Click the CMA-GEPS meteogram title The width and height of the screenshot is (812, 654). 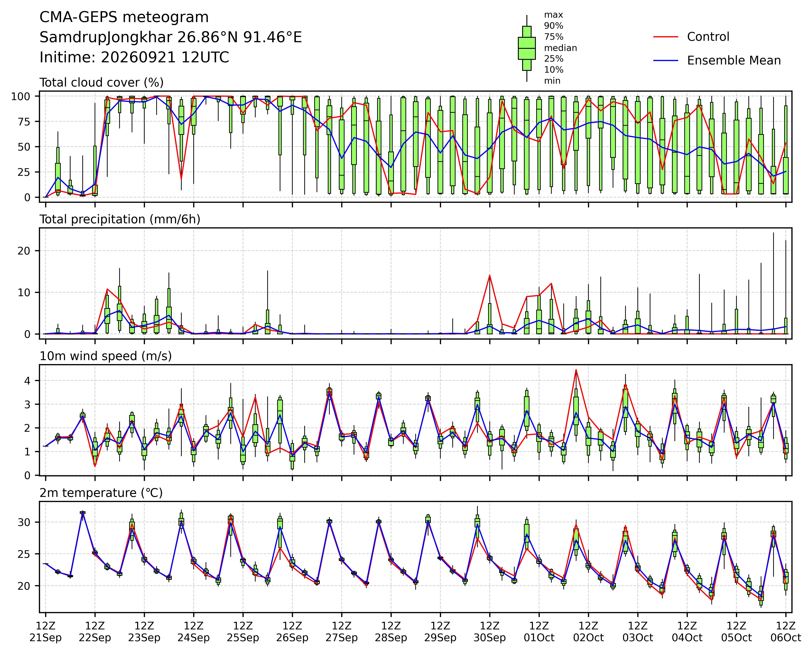point(124,17)
